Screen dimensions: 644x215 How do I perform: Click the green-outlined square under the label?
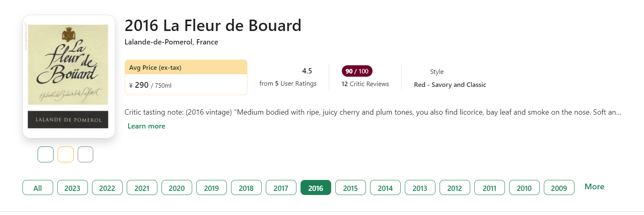(x=45, y=154)
